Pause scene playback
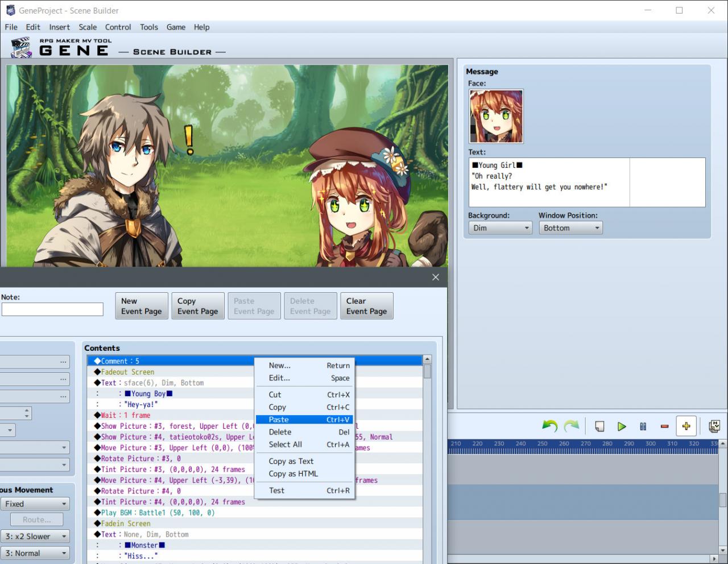 (643, 425)
